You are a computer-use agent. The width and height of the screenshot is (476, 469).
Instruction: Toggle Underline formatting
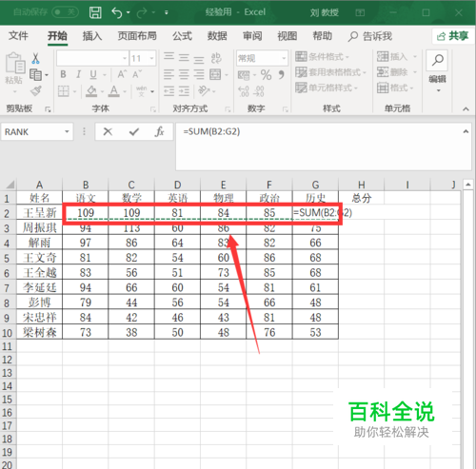click(93, 74)
